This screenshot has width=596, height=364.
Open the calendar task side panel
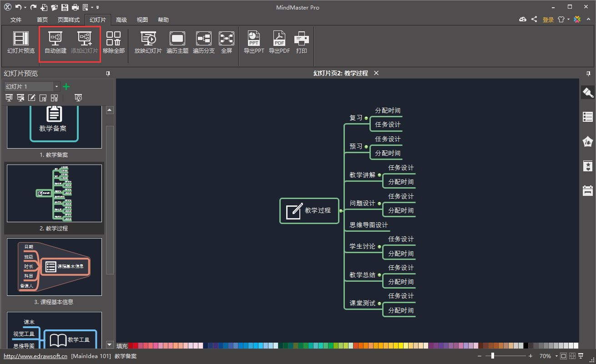(x=588, y=190)
